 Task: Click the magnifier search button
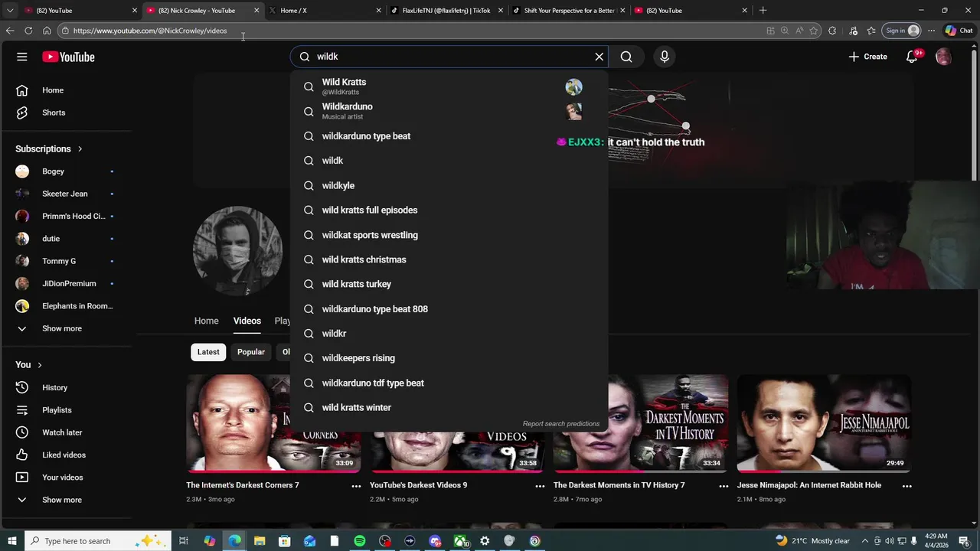pyautogui.click(x=626, y=57)
